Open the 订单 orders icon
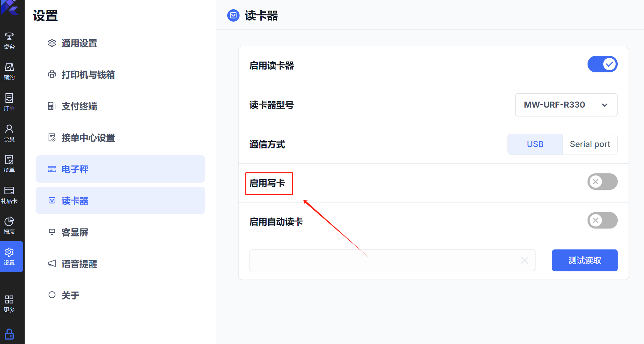 click(9, 103)
